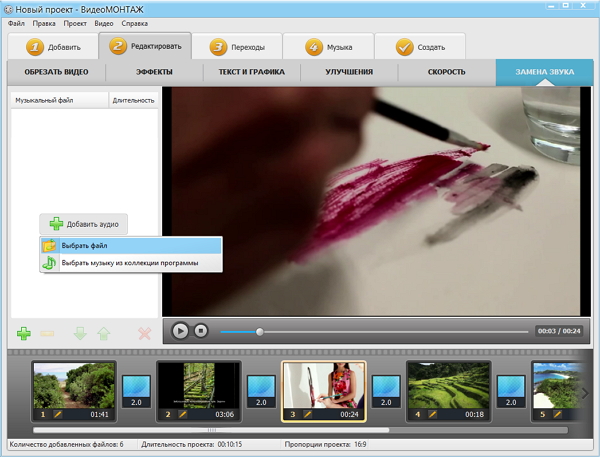The height and width of the screenshot is (457, 600).
Task: Move audio track up with green arrow
Action: click(x=104, y=333)
